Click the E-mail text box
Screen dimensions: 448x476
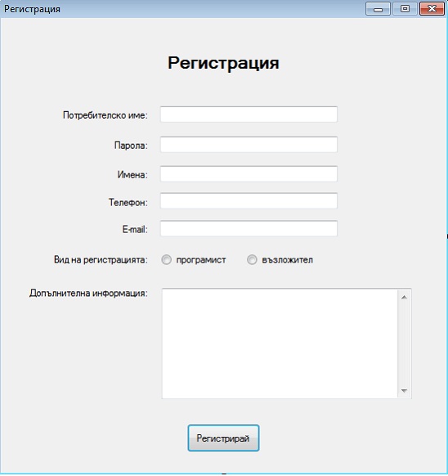point(249,228)
